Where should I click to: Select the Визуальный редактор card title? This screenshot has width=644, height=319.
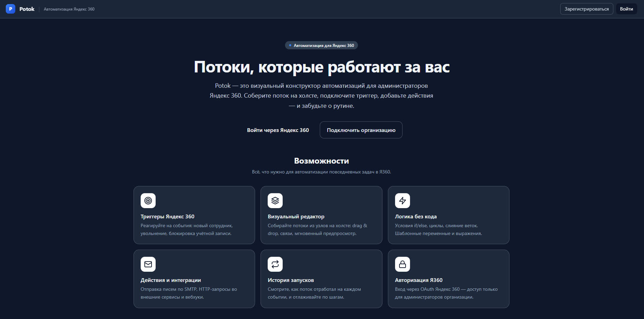coord(296,217)
